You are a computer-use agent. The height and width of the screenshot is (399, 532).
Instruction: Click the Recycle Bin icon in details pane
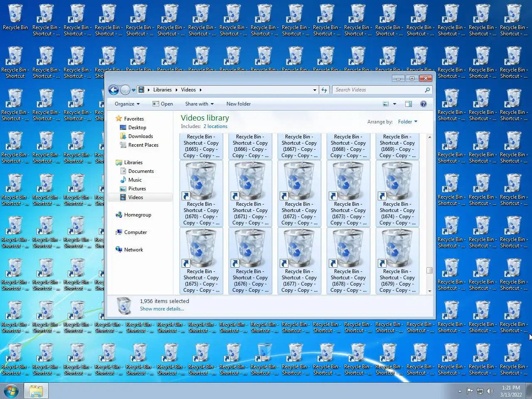point(124,305)
